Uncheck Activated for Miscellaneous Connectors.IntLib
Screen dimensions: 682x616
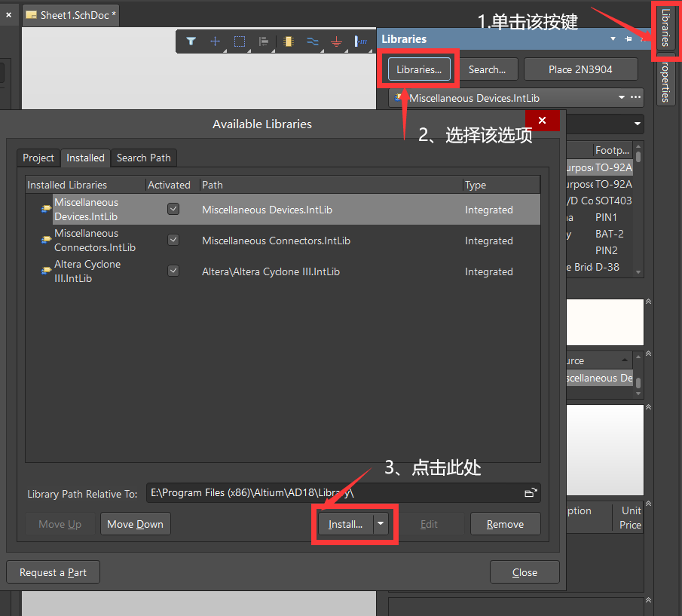pyautogui.click(x=173, y=240)
